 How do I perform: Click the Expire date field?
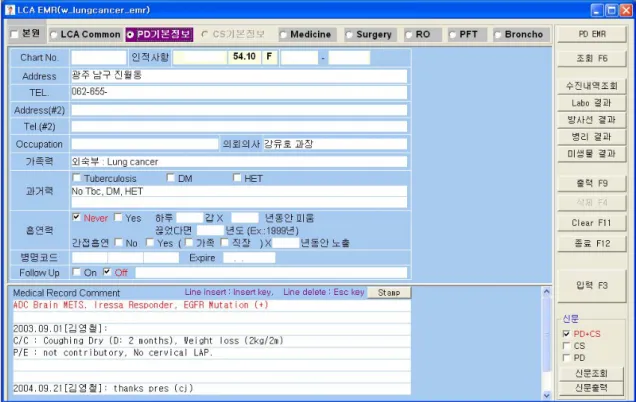click(249, 258)
